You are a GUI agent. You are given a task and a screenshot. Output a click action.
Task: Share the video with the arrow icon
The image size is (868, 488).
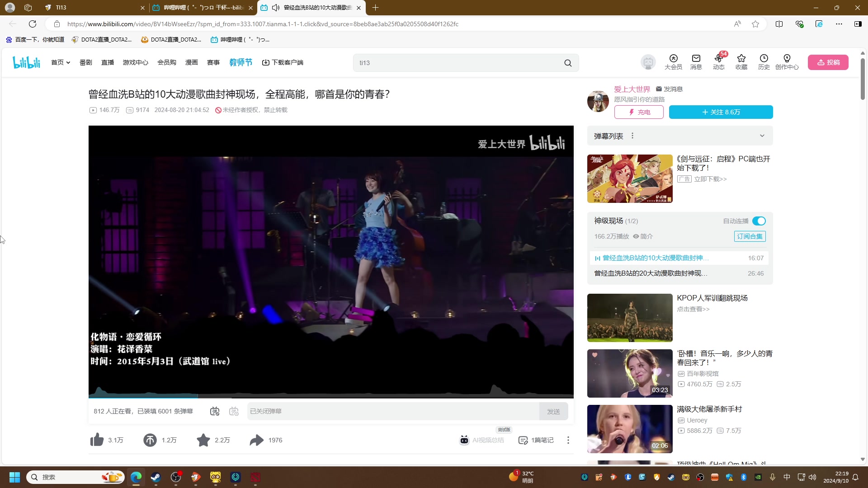click(x=257, y=440)
